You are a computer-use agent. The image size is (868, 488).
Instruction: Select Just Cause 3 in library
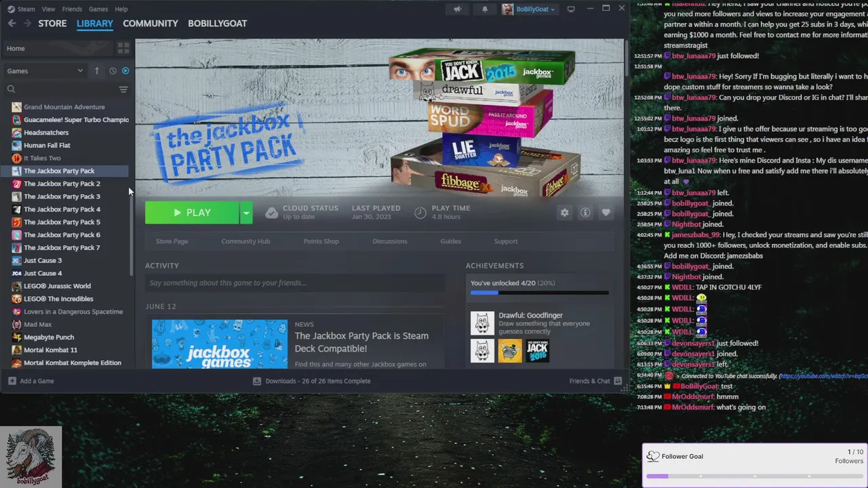click(43, 260)
